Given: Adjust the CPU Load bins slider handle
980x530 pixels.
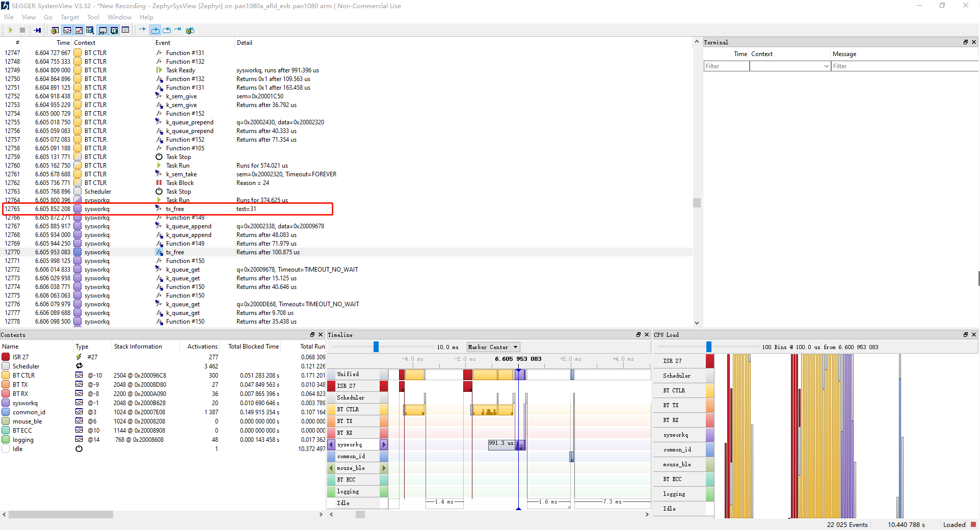Looking at the screenshot, I should point(708,347).
